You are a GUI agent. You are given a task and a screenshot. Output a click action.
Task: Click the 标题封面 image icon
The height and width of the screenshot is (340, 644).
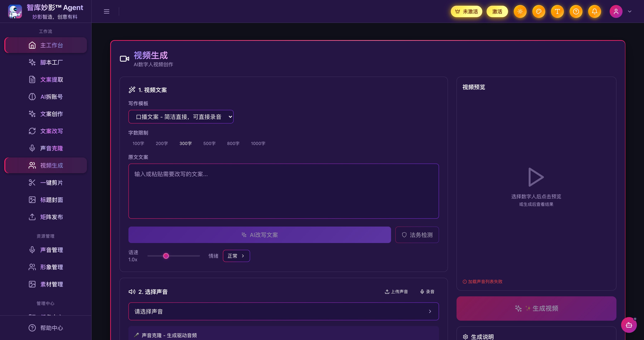point(32,200)
